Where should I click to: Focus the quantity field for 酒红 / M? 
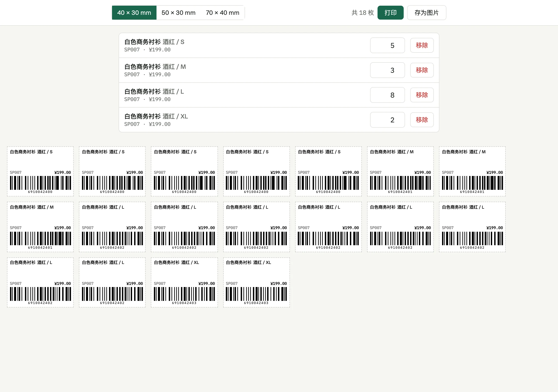pyautogui.click(x=387, y=70)
